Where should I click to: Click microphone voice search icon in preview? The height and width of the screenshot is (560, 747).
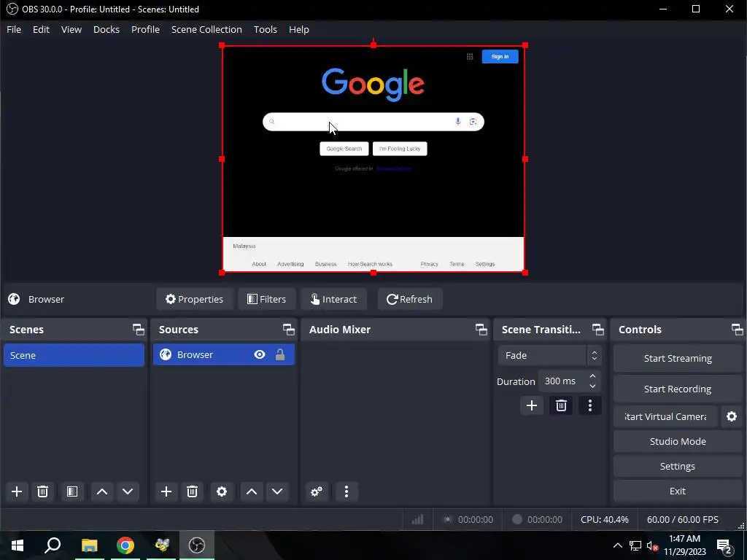pyautogui.click(x=458, y=122)
